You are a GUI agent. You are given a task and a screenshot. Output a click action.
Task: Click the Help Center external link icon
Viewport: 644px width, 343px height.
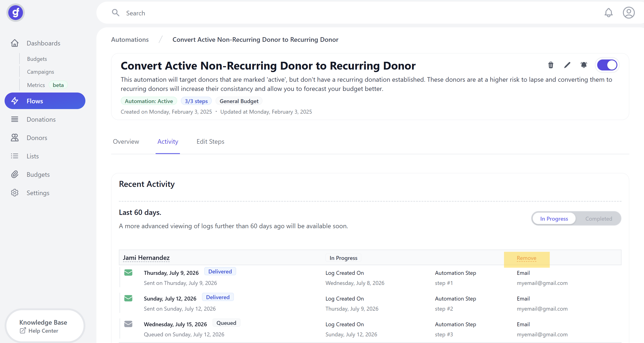23,331
